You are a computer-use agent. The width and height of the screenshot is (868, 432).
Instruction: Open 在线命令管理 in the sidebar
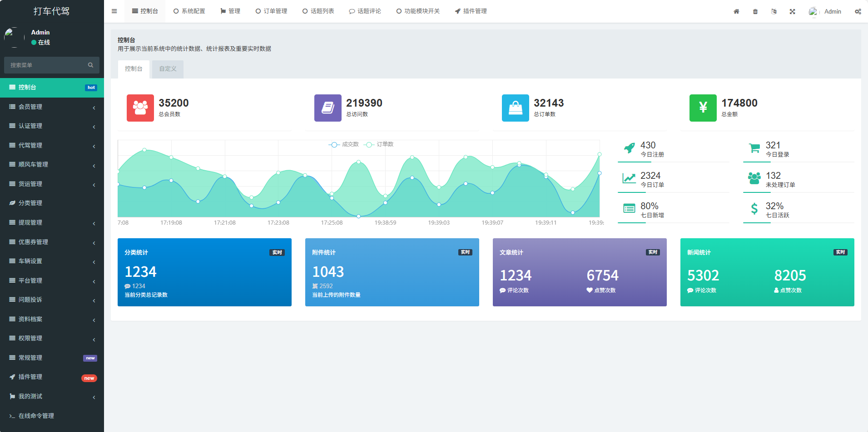pyautogui.click(x=52, y=416)
